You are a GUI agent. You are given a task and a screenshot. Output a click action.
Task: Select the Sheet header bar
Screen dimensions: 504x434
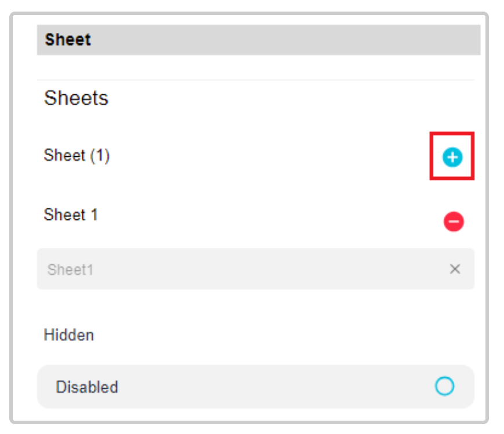(x=258, y=40)
